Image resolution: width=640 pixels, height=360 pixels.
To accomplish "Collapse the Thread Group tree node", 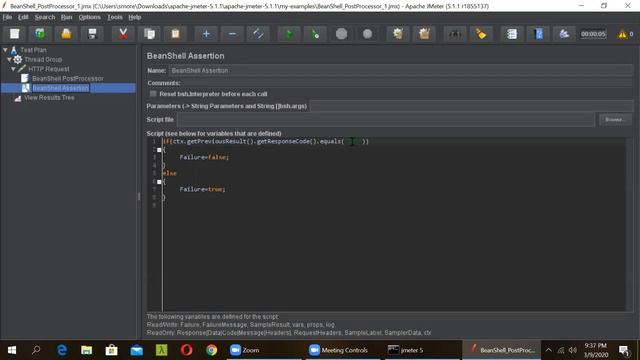I will pyautogui.click(x=9, y=60).
